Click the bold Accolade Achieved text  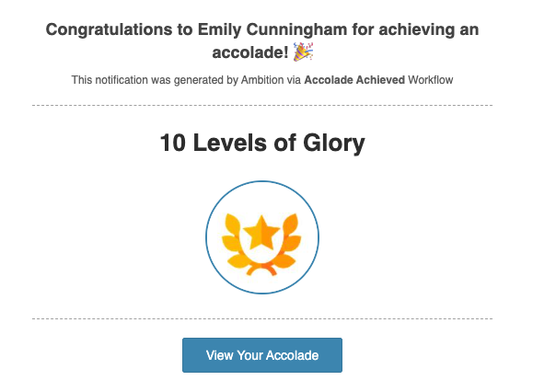[x=354, y=80]
